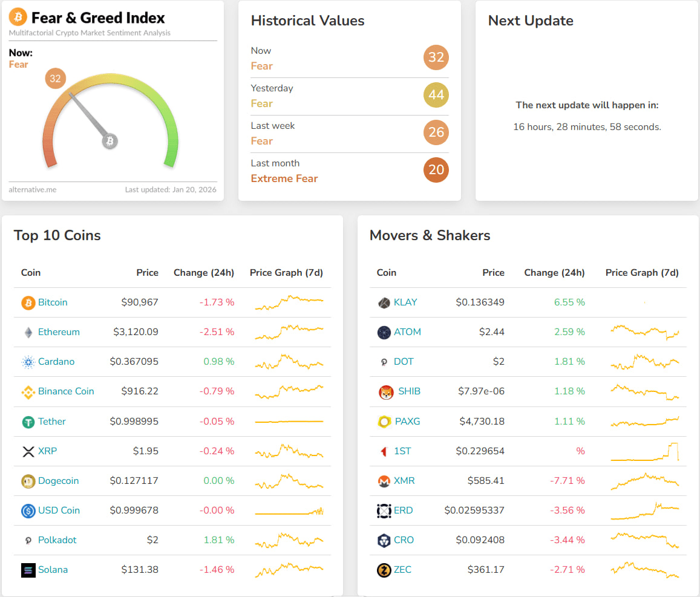Screen dimensions: 700x597
Task: Open the XRP coin link
Action: coord(47,451)
